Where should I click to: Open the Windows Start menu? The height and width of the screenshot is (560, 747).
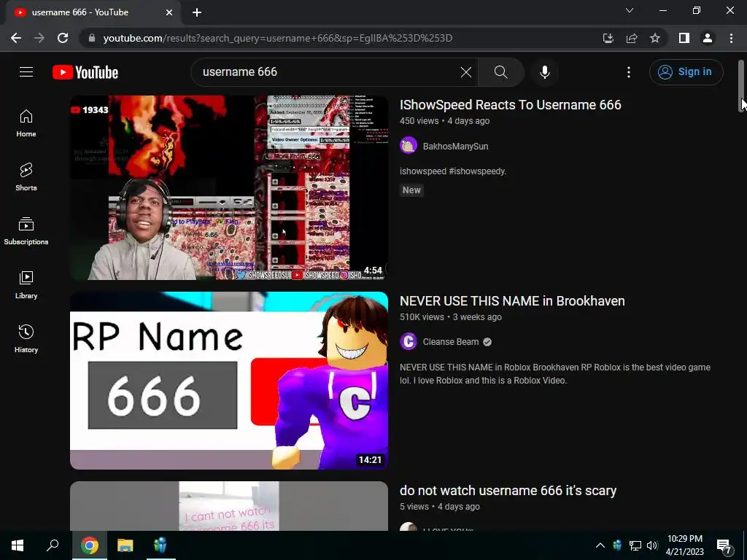[18, 545]
